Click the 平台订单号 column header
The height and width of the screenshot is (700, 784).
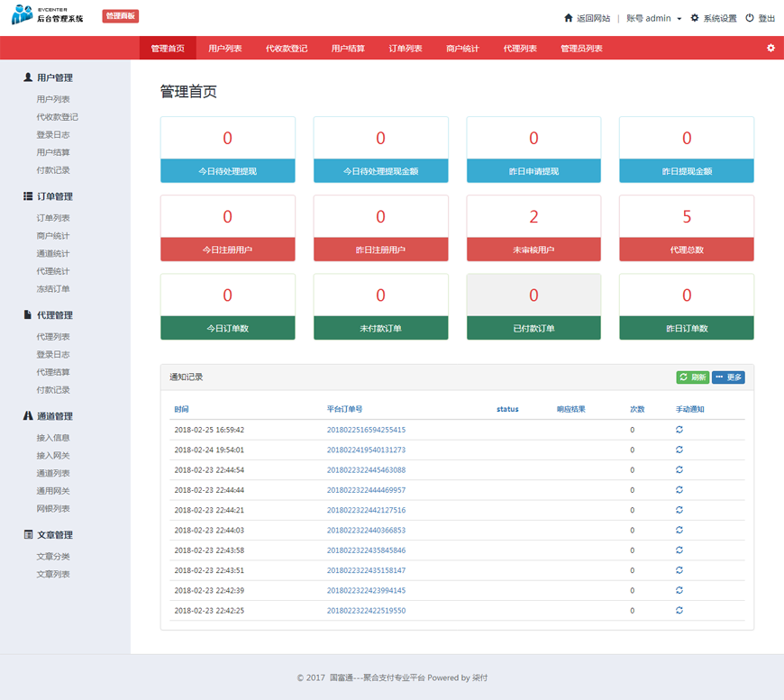click(x=344, y=409)
